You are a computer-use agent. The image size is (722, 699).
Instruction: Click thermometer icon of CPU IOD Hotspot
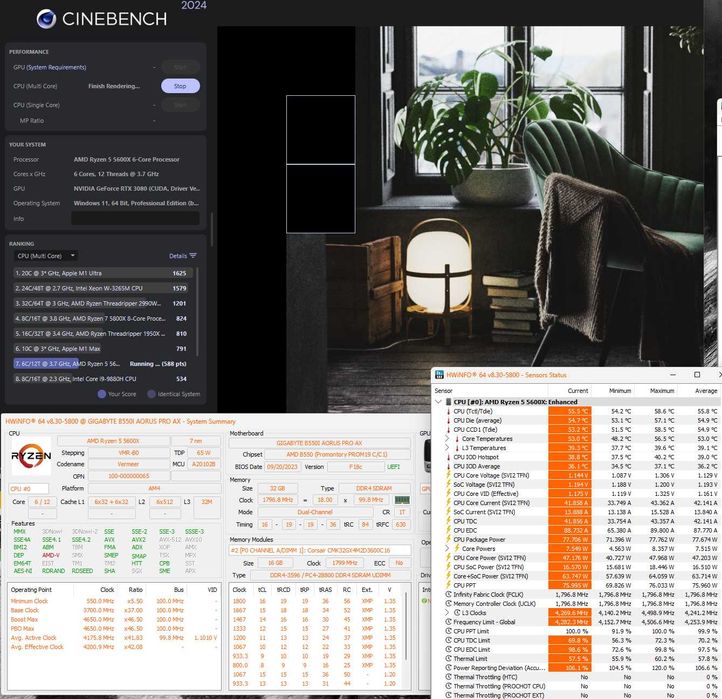point(448,457)
